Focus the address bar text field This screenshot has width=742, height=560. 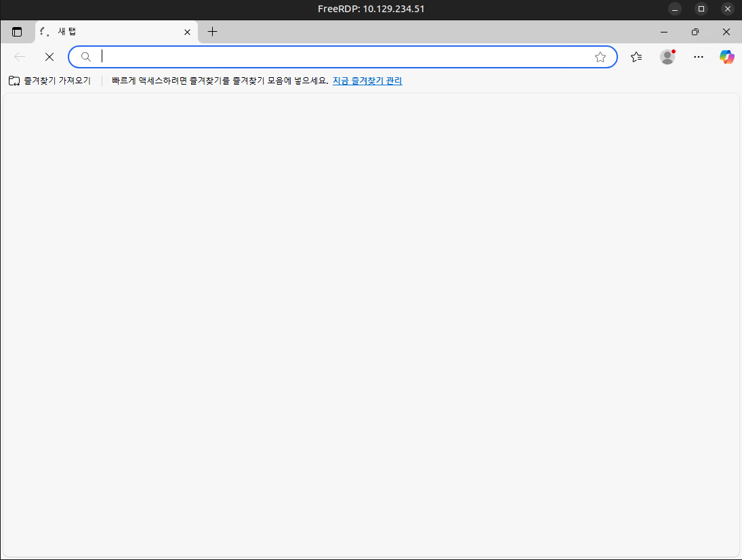click(x=339, y=57)
